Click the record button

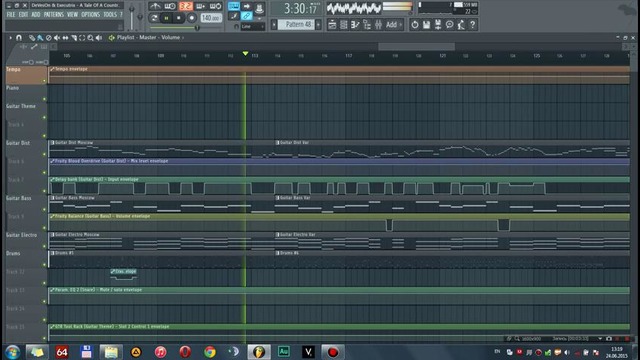click(191, 18)
